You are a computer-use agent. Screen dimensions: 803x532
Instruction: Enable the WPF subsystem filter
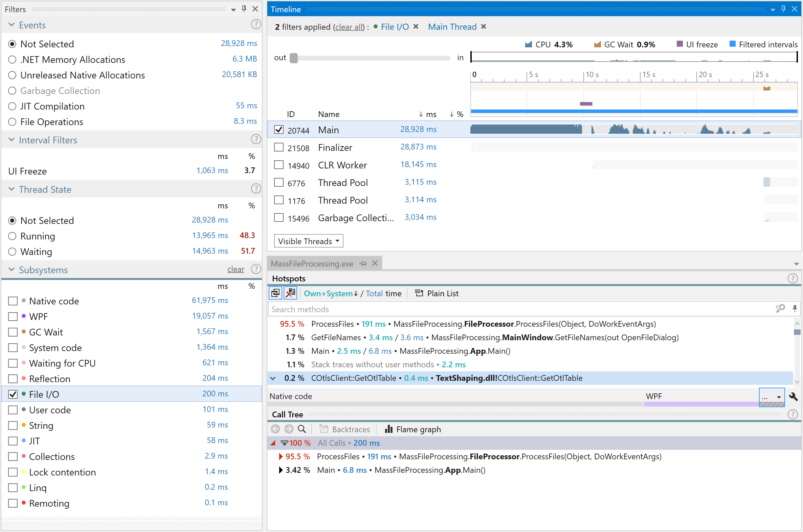coord(13,316)
